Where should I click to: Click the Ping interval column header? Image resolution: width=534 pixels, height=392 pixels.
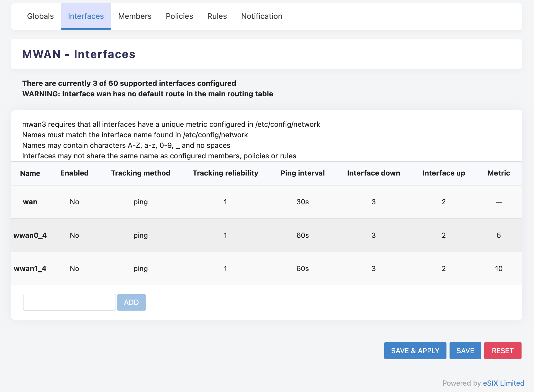pos(302,173)
